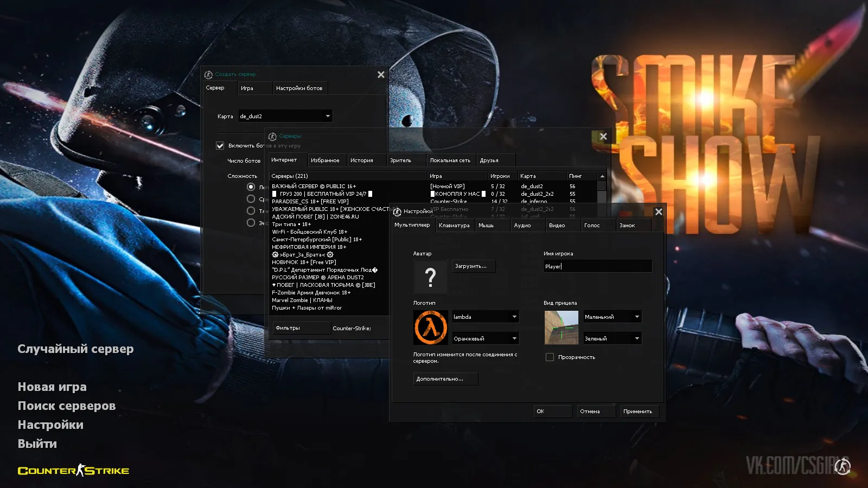Click the orange lambda logo preview
This screenshot has width=868, height=488.
[430, 328]
